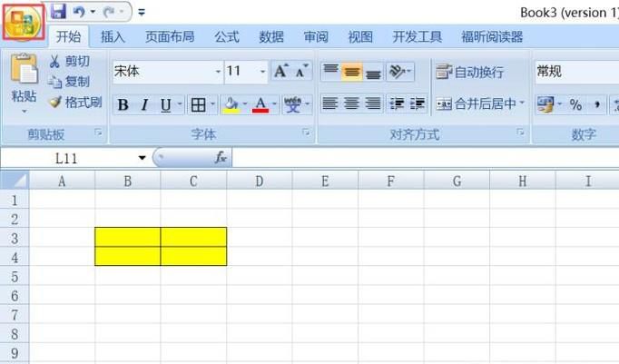Switch to the 插入 tab
Screen dimensions: 619x364
113,36
